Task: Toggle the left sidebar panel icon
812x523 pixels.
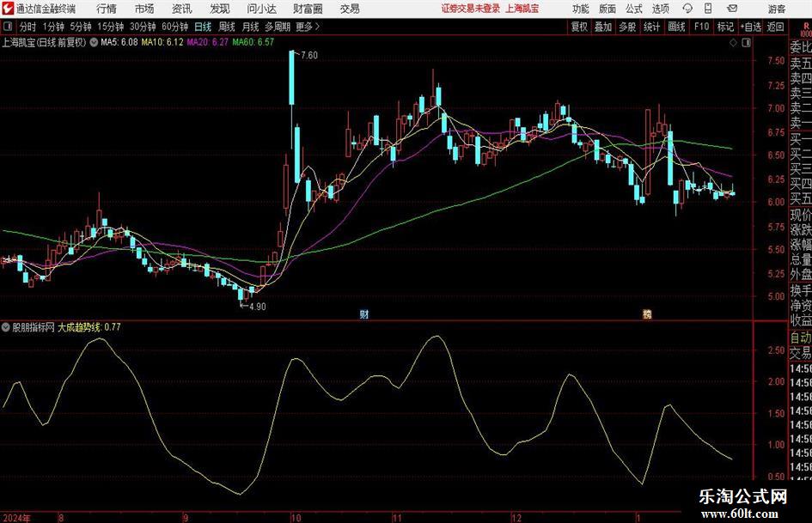Action: coord(7,27)
